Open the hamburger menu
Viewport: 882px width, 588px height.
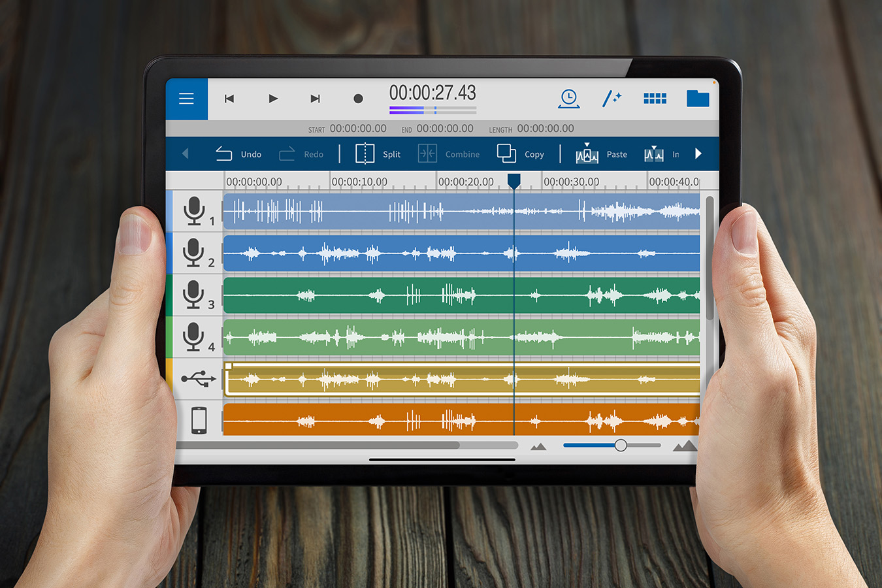[x=186, y=99]
